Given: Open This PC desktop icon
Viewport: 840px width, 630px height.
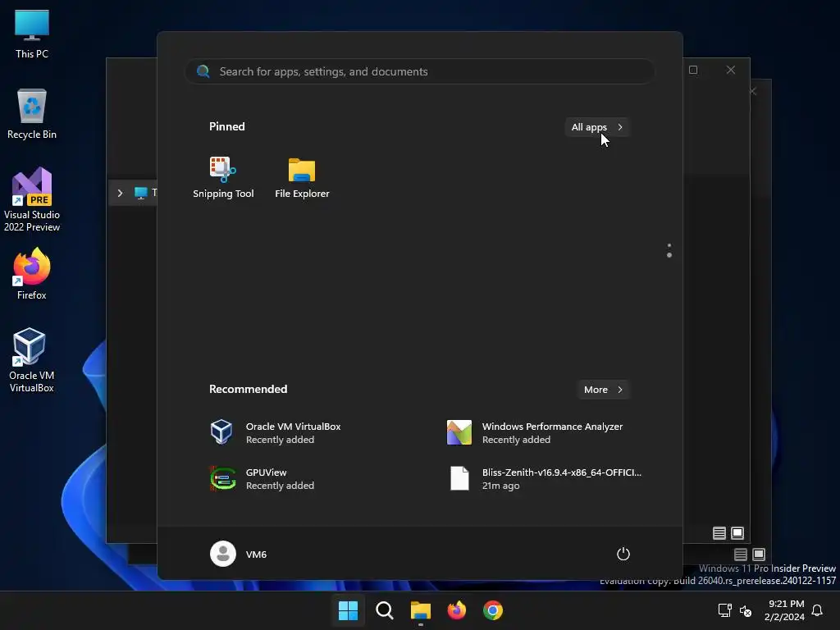Looking at the screenshot, I should [x=32, y=33].
